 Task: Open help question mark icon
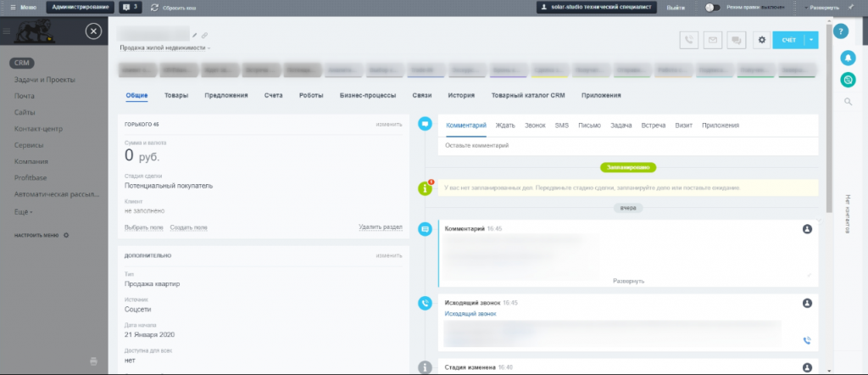click(840, 31)
